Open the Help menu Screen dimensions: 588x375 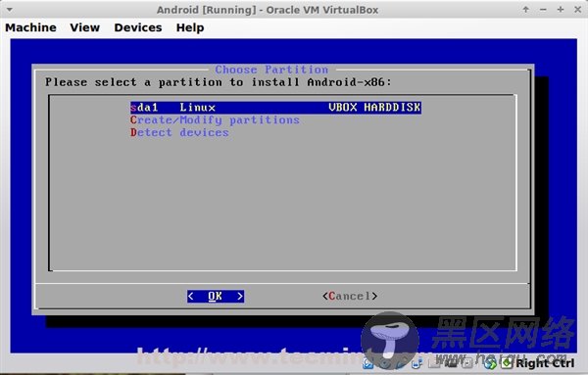click(x=190, y=27)
